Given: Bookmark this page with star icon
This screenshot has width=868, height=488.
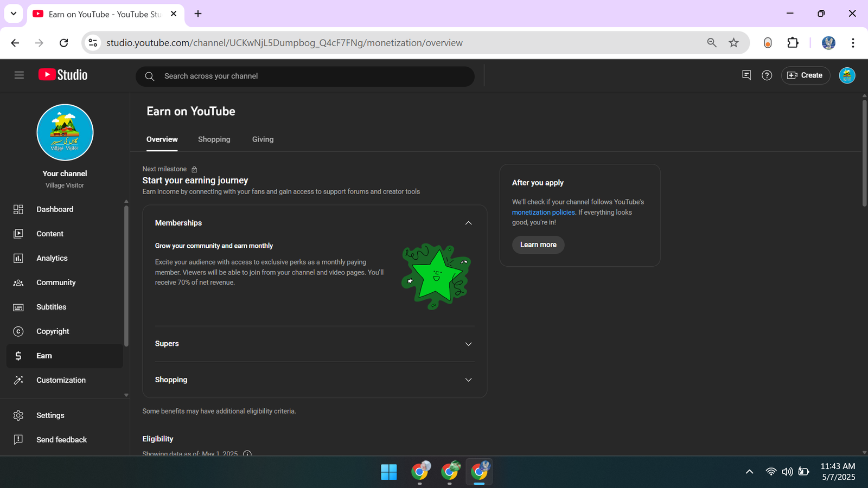Looking at the screenshot, I should pos(733,43).
